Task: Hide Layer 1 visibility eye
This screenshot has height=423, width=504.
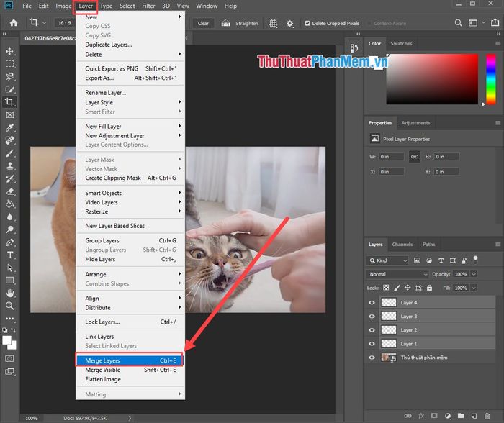Action: [x=372, y=344]
